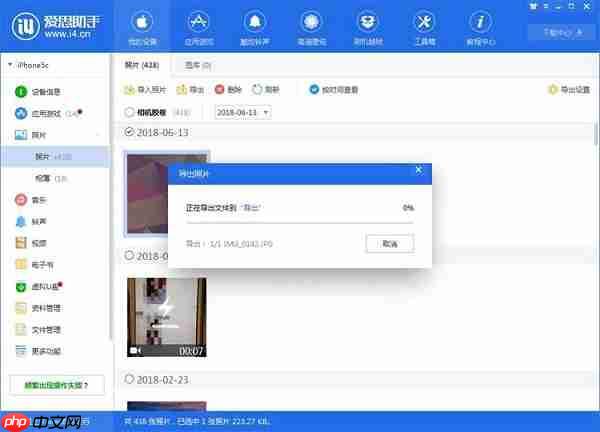Uncheck the 2018-06-13 date group checkbox
The width and height of the screenshot is (600, 432).
tap(129, 132)
